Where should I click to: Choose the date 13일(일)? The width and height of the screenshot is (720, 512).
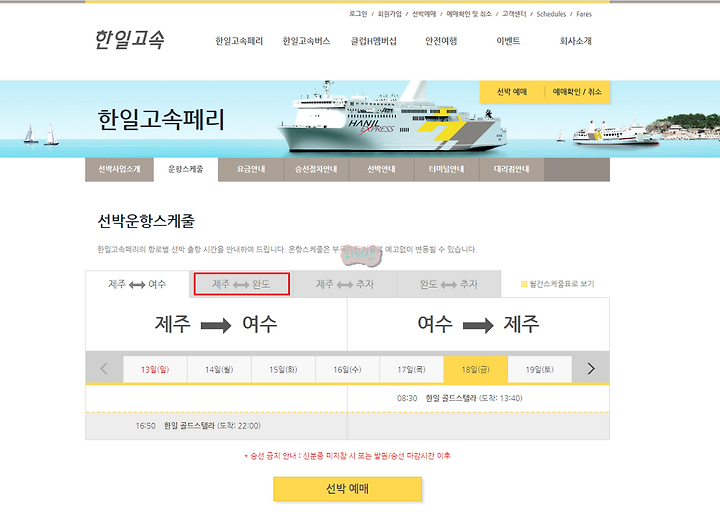click(155, 370)
